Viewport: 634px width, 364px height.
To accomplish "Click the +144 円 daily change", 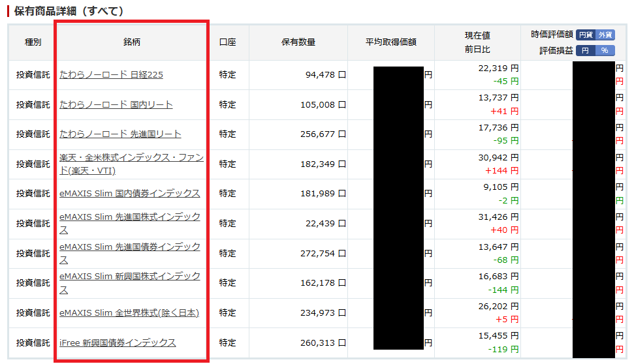I will [x=502, y=170].
